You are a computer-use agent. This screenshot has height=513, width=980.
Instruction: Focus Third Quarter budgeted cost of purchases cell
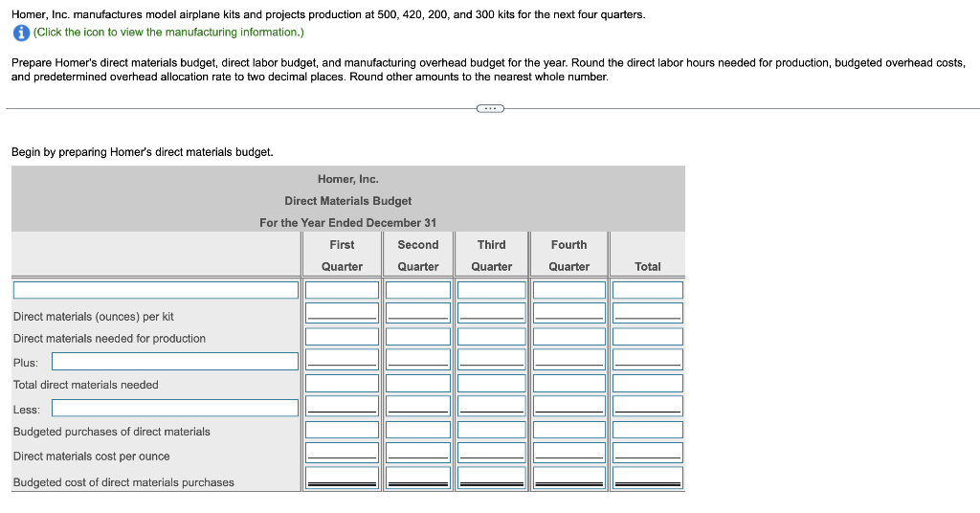pos(492,478)
